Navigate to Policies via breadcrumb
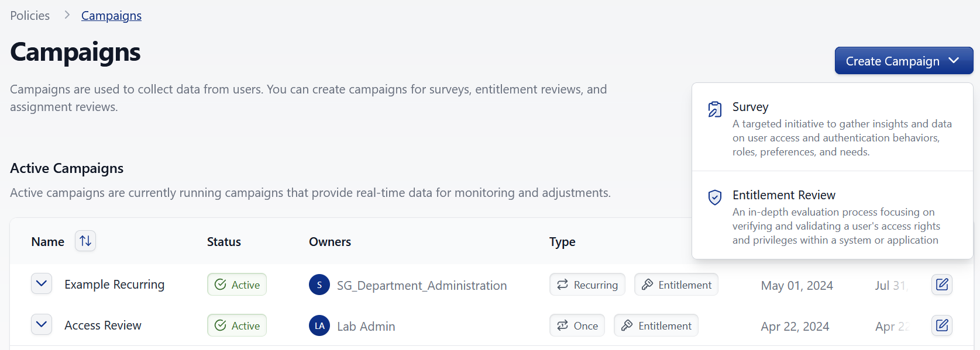 [30, 15]
